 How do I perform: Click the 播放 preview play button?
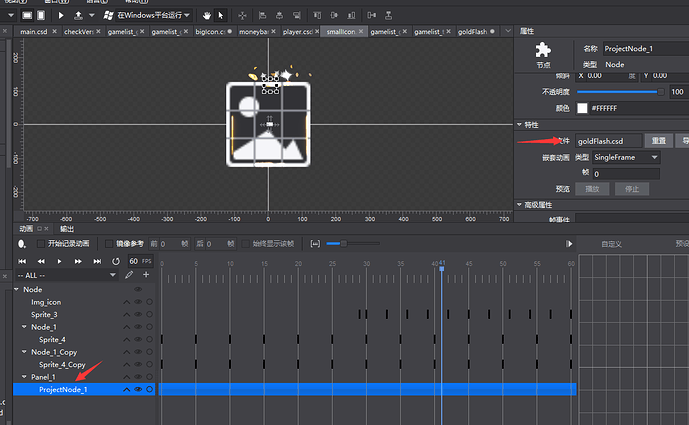pos(592,189)
